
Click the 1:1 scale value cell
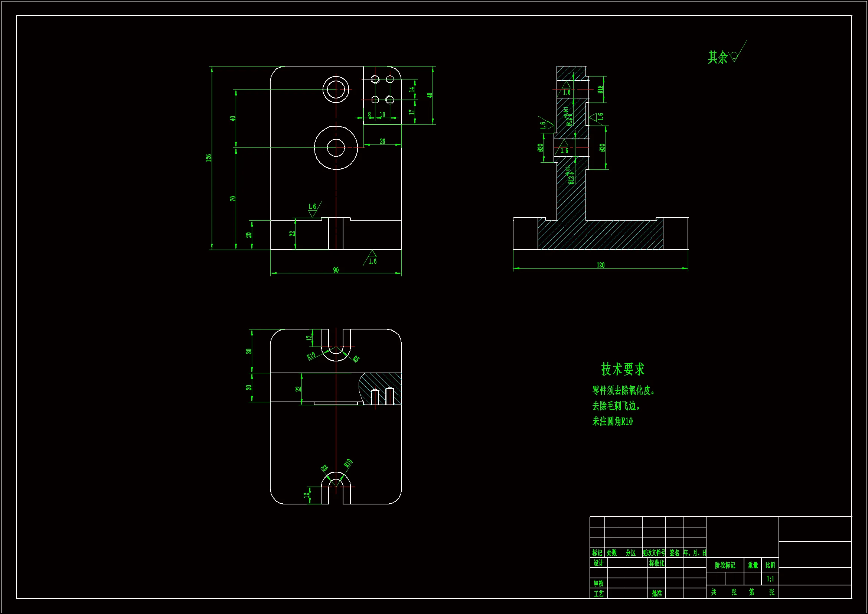[770, 579]
